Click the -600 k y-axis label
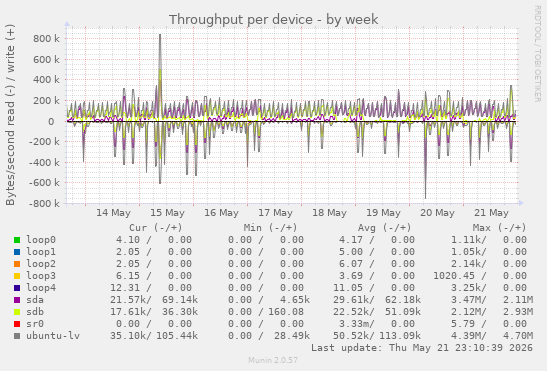This screenshot has width=547, height=371. coord(44,183)
